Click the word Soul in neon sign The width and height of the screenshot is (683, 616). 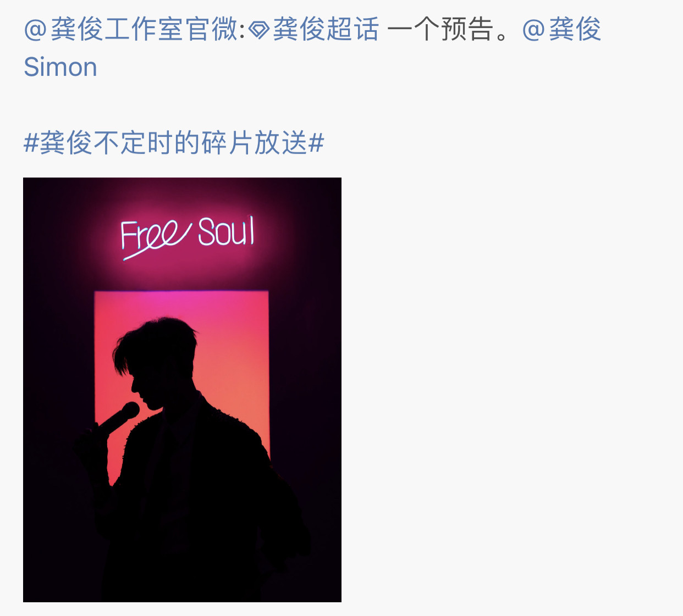pos(226,231)
